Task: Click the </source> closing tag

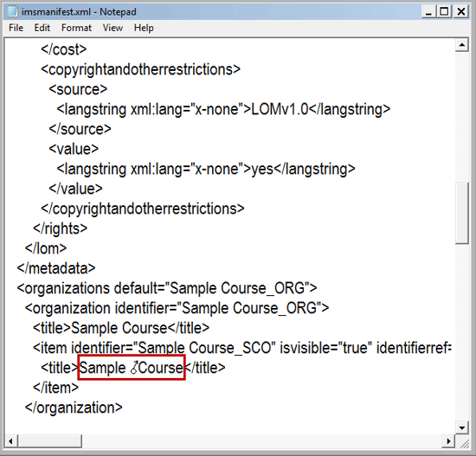Action: coord(80,129)
